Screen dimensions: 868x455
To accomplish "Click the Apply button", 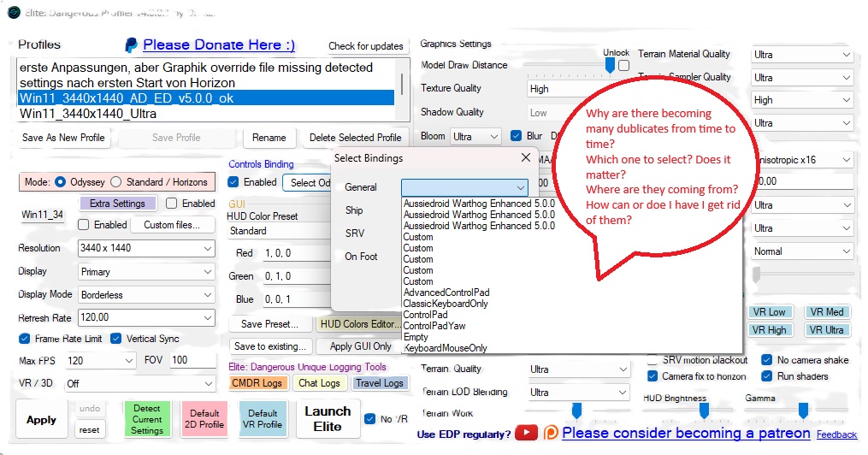I will (42, 420).
